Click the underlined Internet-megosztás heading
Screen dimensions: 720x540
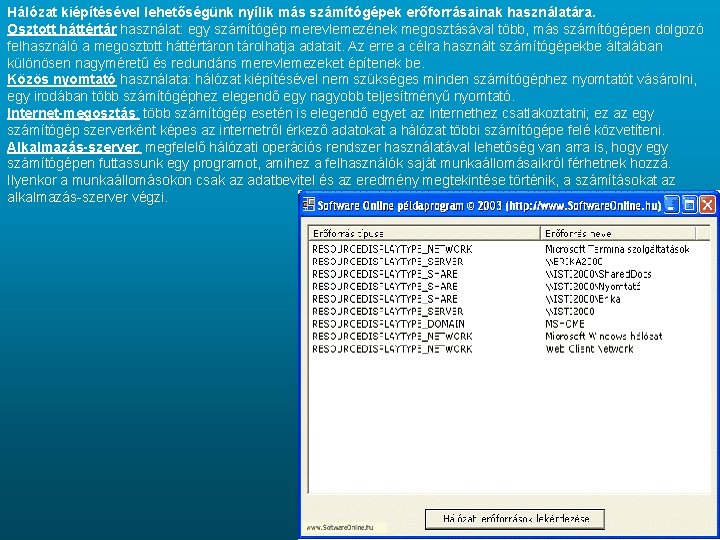(73, 113)
